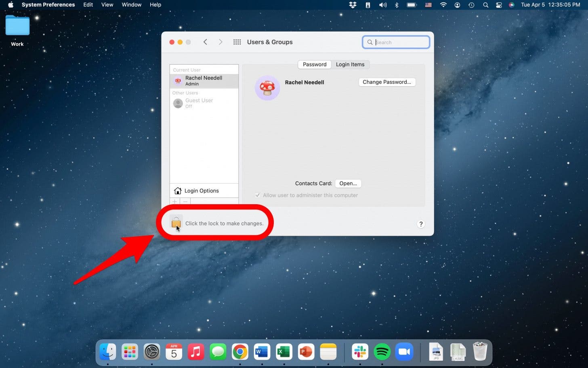The height and width of the screenshot is (368, 588).
Task: Open the Contacts Card
Action: (348, 184)
